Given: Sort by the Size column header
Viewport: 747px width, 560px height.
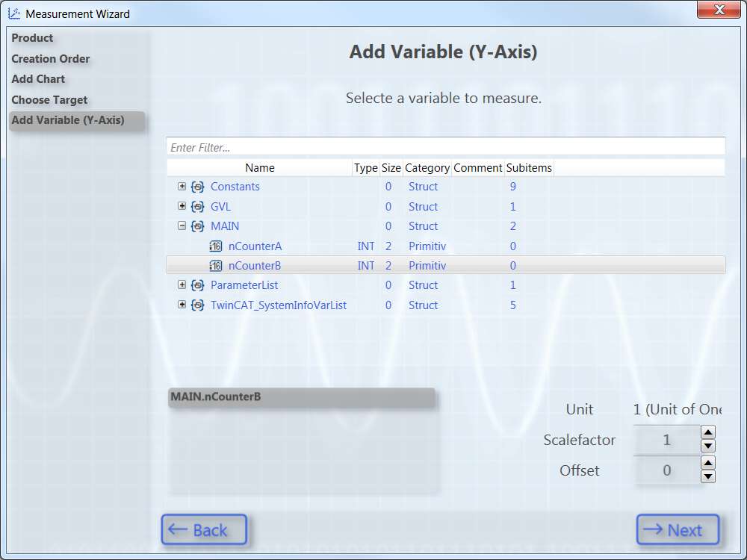Looking at the screenshot, I should point(391,167).
